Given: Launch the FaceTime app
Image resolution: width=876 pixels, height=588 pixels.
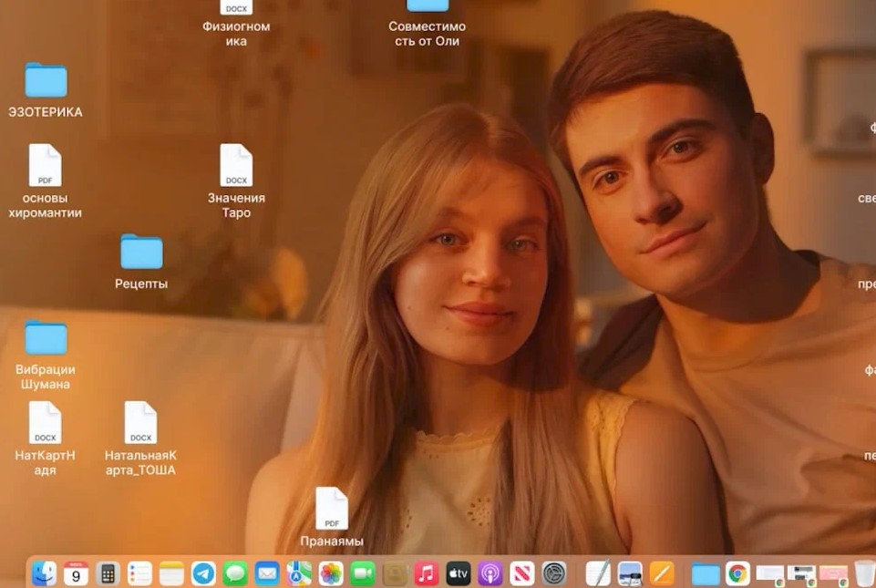Looking at the screenshot, I should 363,573.
